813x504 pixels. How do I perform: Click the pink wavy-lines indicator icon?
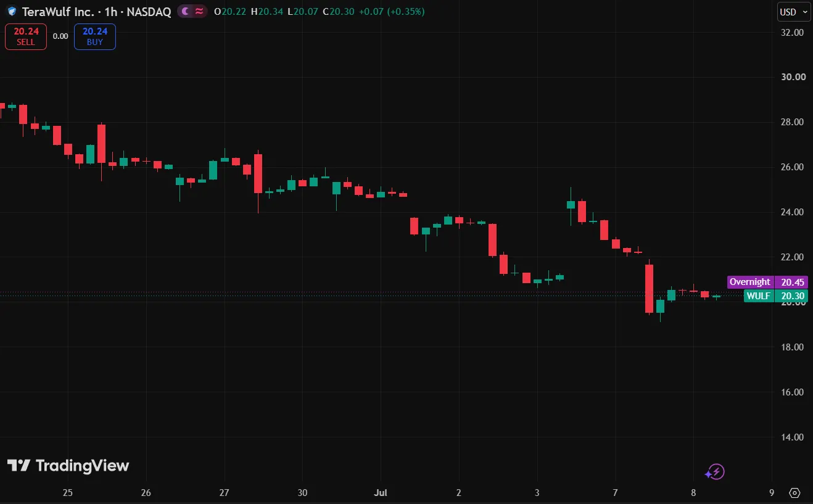(200, 12)
